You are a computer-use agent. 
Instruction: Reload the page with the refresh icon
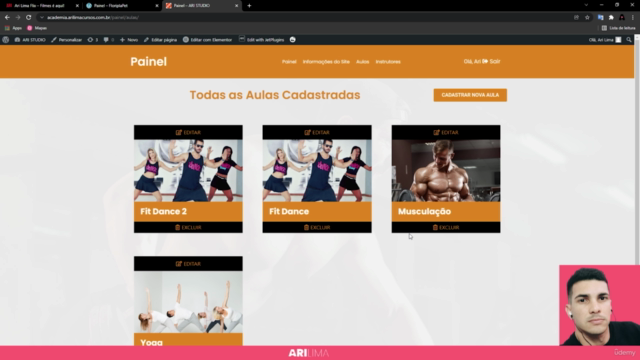(29, 18)
